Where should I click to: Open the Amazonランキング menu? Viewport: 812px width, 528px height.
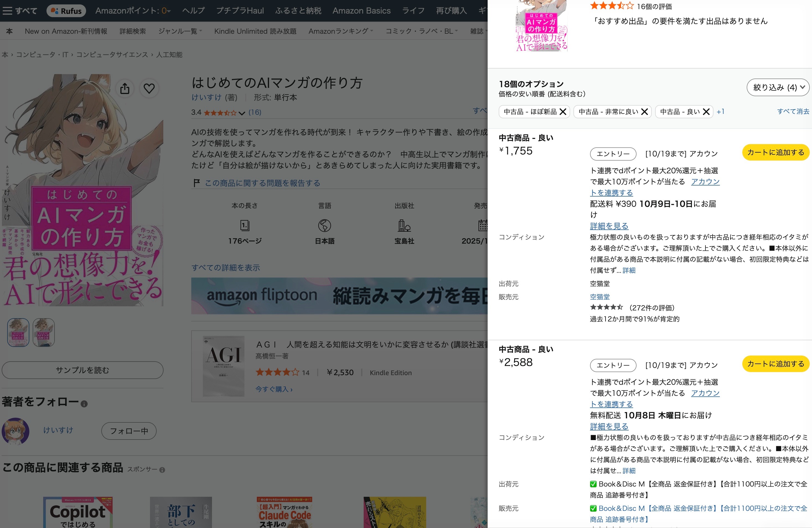click(x=341, y=31)
